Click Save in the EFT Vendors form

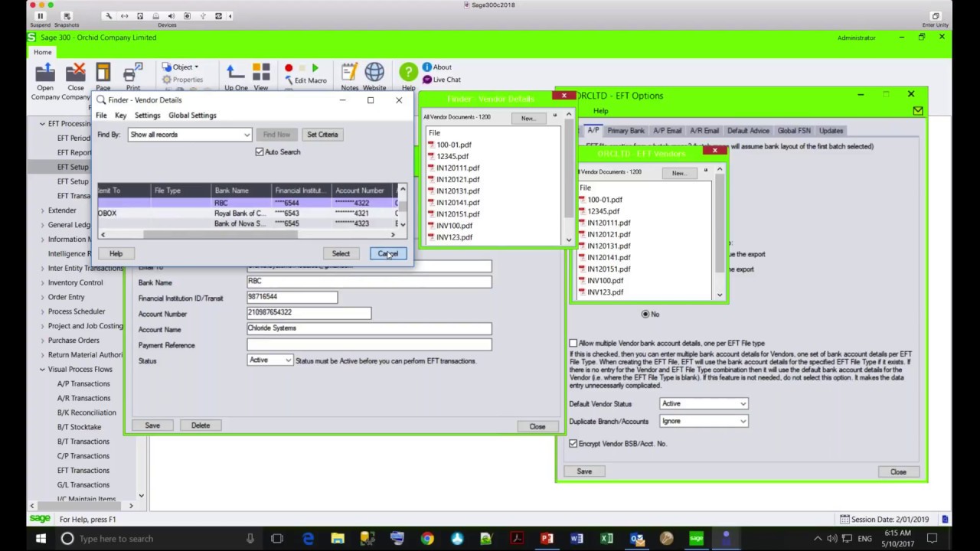(152, 425)
